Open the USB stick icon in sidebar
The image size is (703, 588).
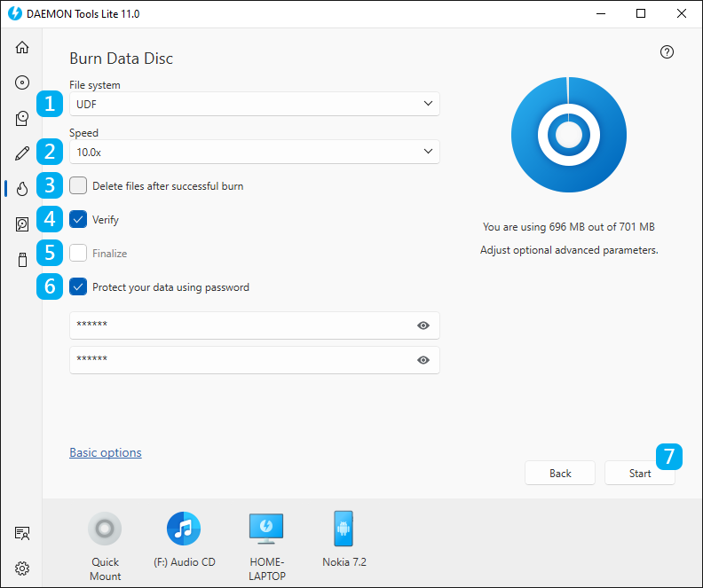point(22,259)
